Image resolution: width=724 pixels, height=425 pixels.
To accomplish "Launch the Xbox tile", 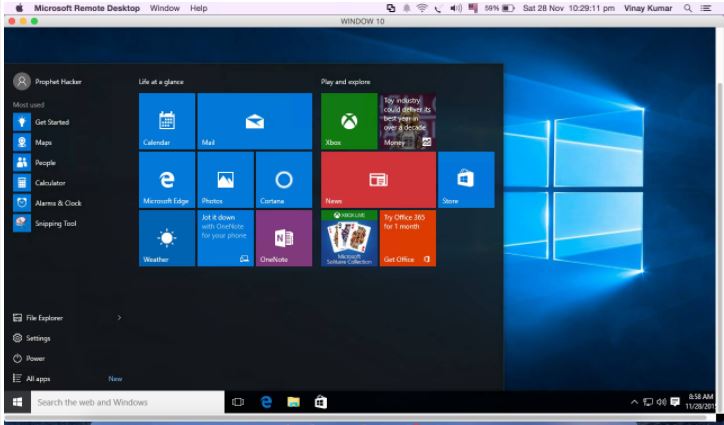I will (x=349, y=121).
